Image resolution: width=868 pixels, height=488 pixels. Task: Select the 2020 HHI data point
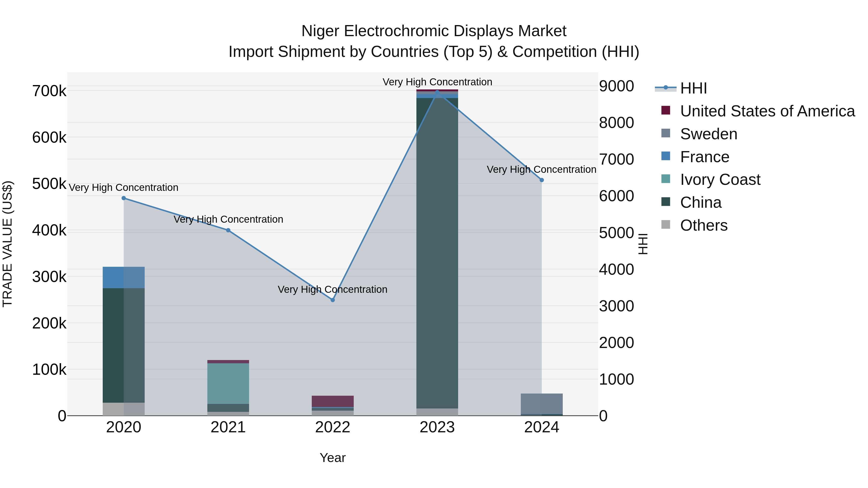click(124, 198)
